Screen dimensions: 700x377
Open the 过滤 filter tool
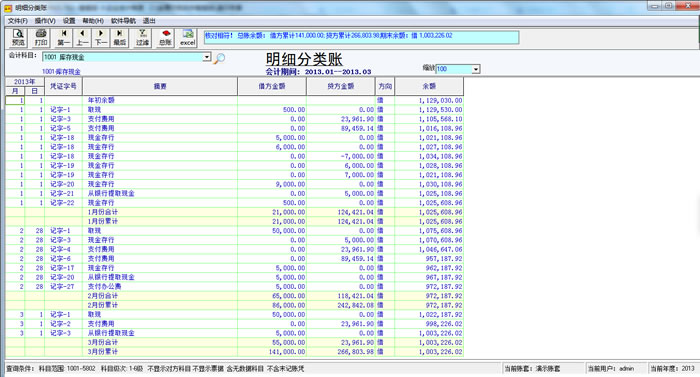coord(142,38)
